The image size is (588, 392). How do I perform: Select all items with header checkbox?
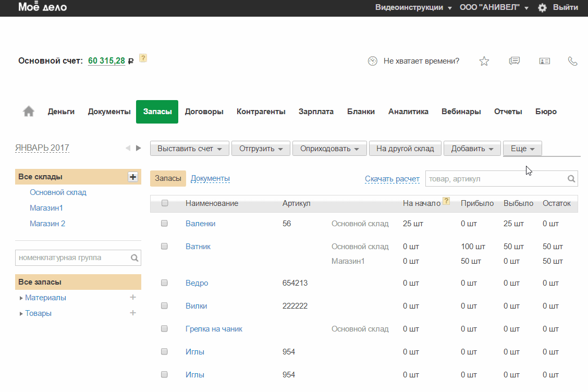165,203
